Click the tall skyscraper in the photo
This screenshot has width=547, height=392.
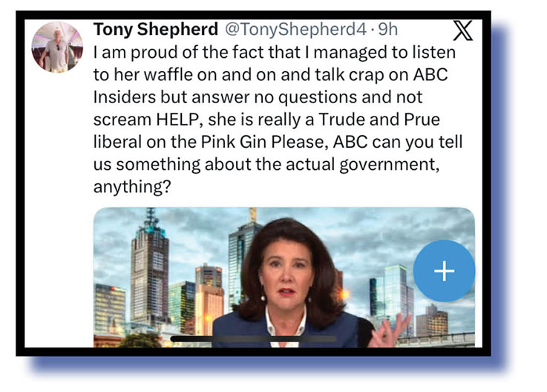(150, 269)
